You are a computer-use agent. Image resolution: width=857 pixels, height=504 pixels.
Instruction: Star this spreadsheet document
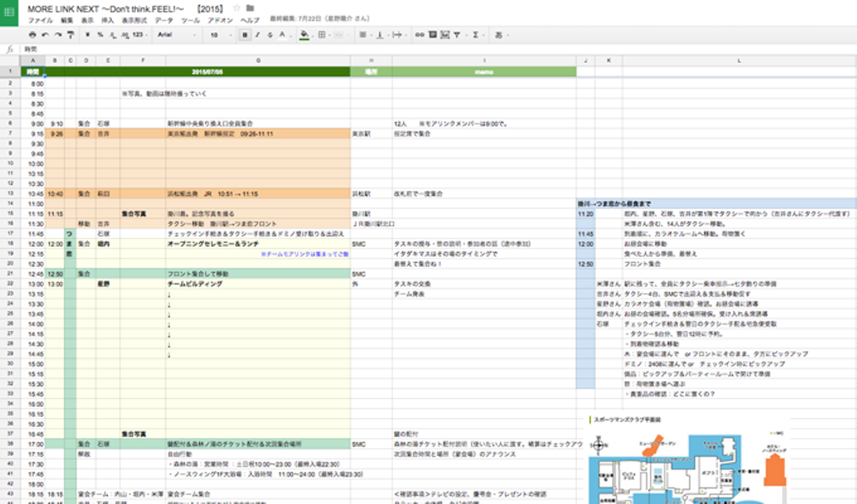(236, 8)
